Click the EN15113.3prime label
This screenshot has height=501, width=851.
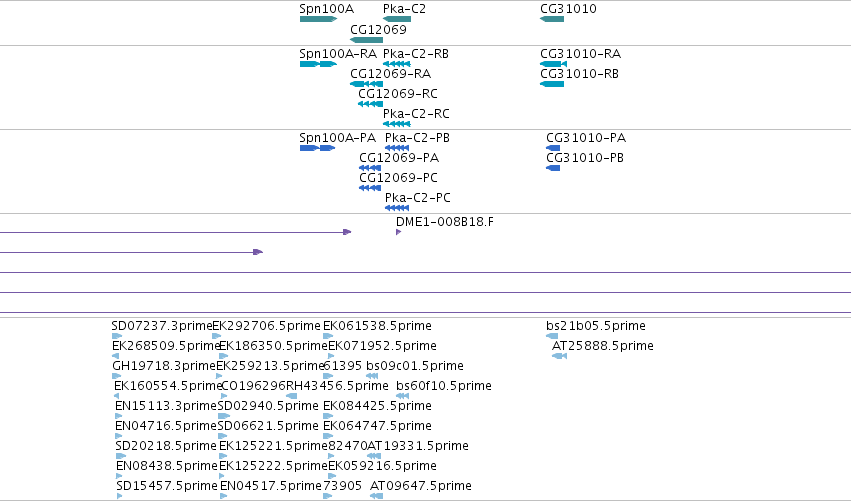(x=166, y=407)
